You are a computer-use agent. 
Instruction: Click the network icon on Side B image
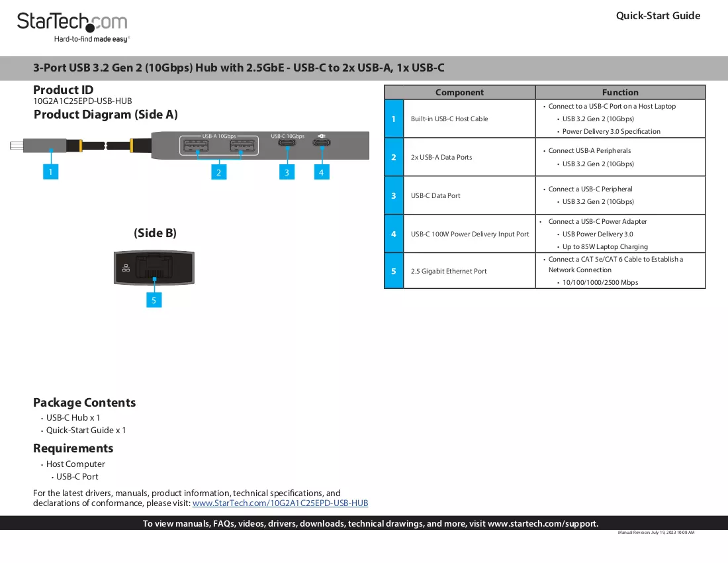[x=126, y=268]
